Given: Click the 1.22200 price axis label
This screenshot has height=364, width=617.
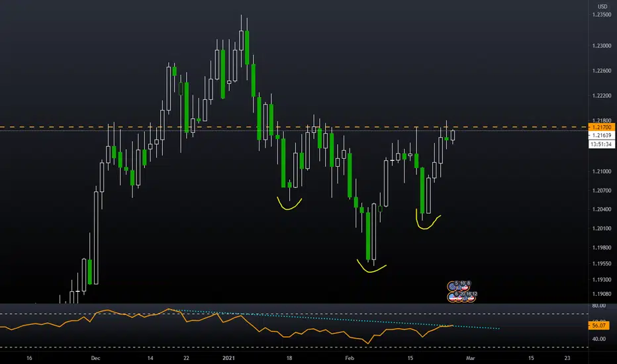Looking at the screenshot, I should click(601, 95).
